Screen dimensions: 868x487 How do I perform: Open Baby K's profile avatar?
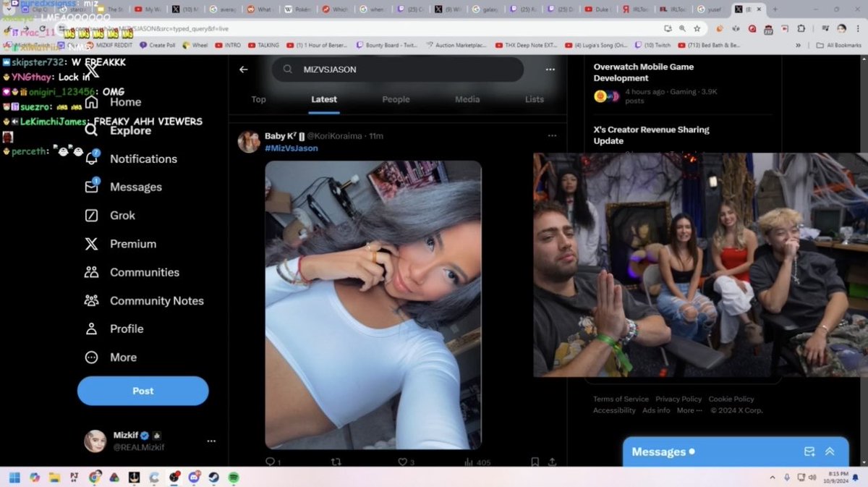pyautogui.click(x=249, y=142)
